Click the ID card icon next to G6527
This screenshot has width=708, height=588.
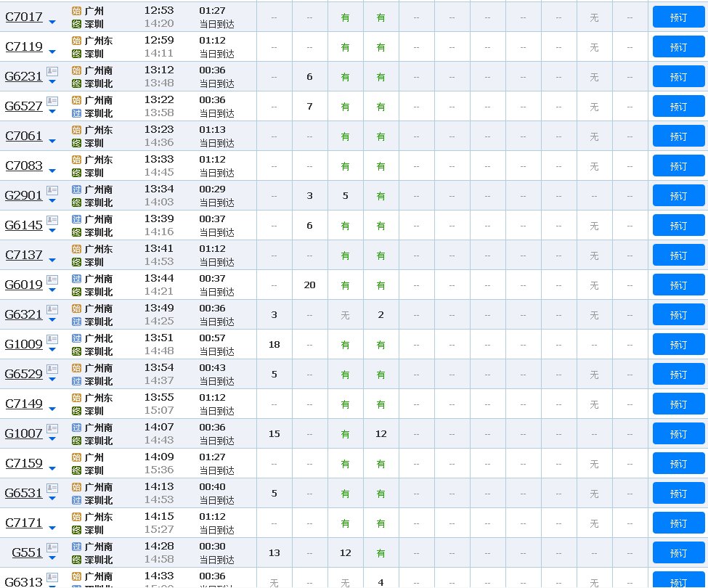(x=52, y=101)
